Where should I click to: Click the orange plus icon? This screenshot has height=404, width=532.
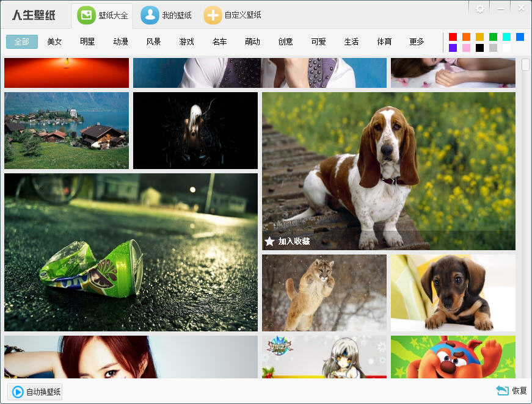[x=213, y=15]
